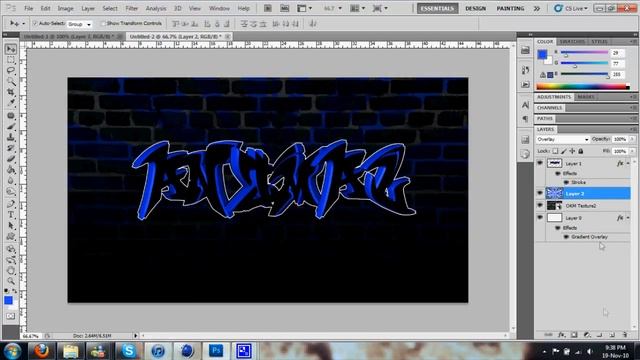Image resolution: width=640 pixels, height=360 pixels.
Task: Select the Paint Bucket tool
Action: (11, 169)
